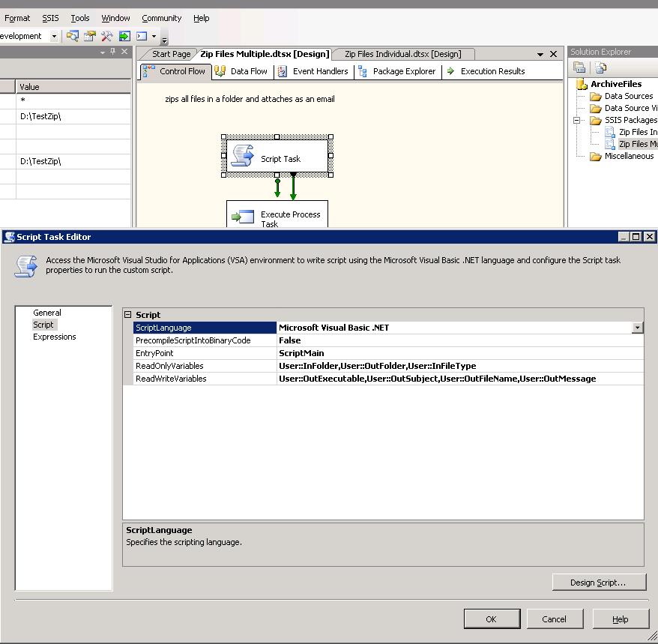The width and height of the screenshot is (658, 644).
Task: Switch to the Data Flow tab
Action: [241, 71]
